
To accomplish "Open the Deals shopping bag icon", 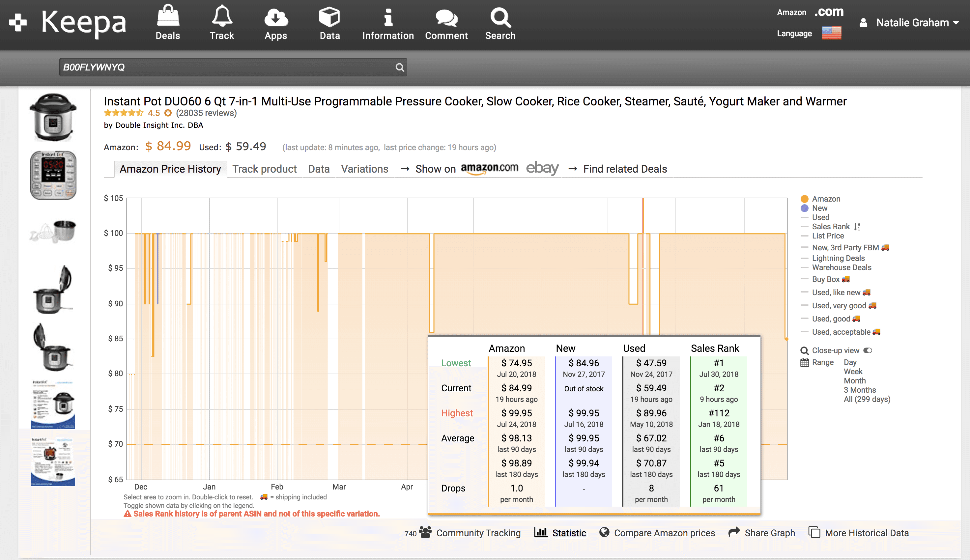I will (168, 16).
